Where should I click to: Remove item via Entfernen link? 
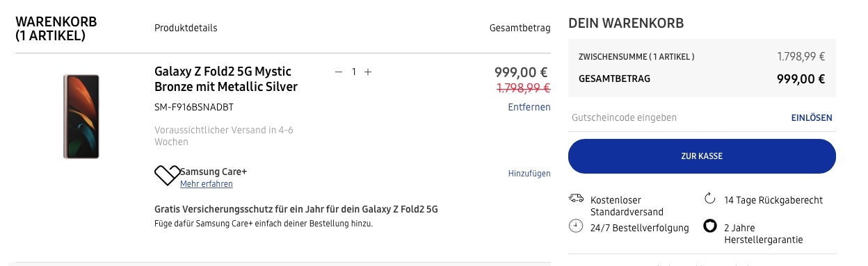tap(529, 107)
